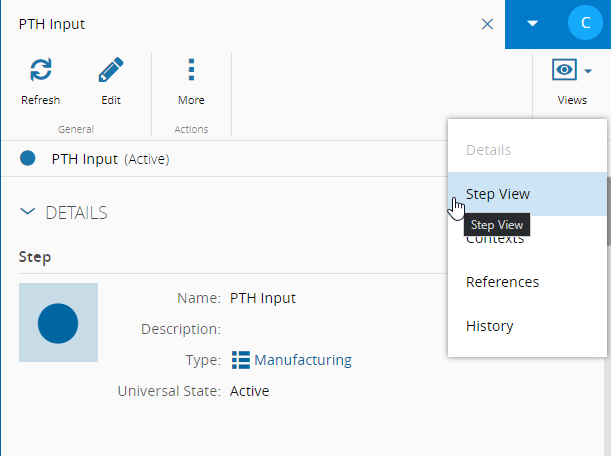This screenshot has width=611, height=456.
Task: Close the PTH Input tab
Action: click(x=487, y=23)
